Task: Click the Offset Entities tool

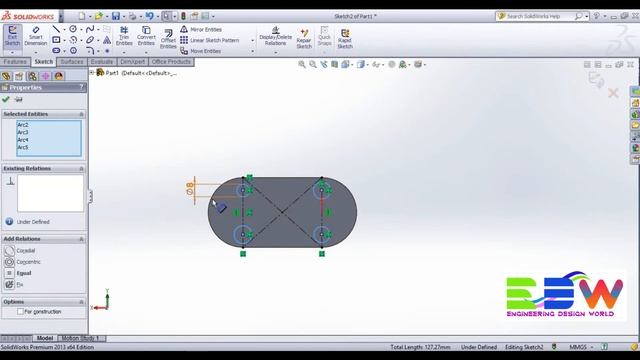Action: point(168,39)
